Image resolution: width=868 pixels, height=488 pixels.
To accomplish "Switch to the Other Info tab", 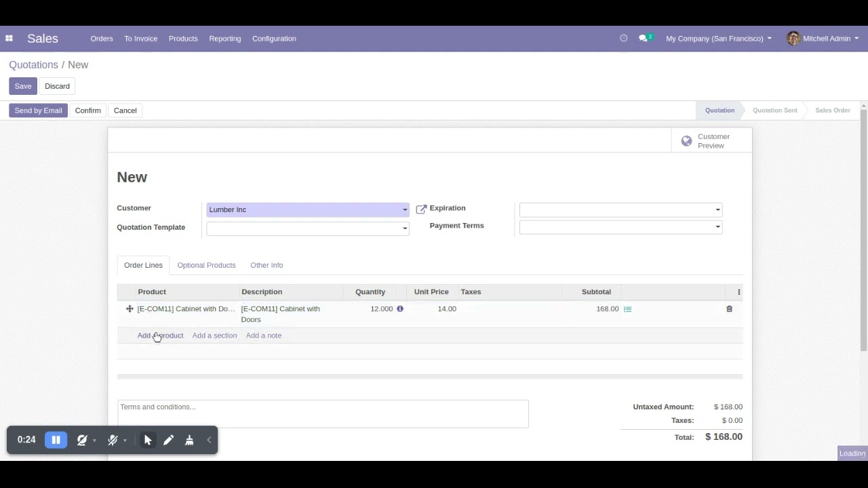I will [x=267, y=265].
